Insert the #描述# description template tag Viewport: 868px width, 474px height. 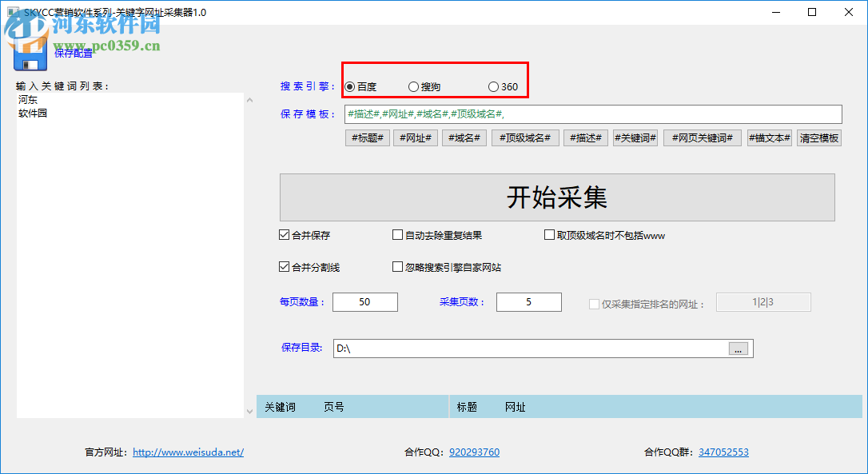(x=585, y=137)
